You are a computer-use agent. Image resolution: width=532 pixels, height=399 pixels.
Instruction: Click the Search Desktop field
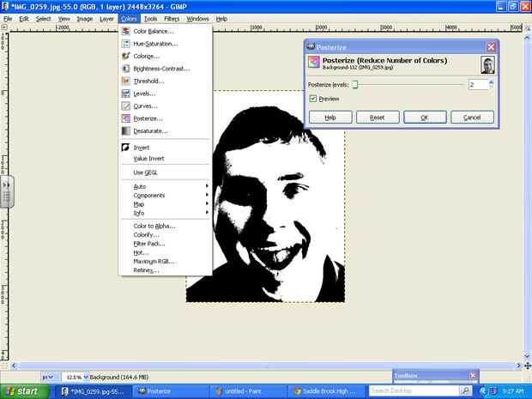pos(414,391)
